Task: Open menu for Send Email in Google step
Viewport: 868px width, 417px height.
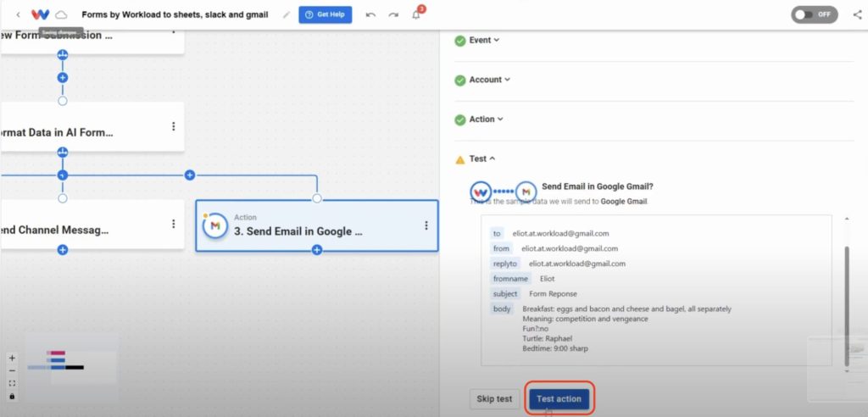Action: click(426, 225)
